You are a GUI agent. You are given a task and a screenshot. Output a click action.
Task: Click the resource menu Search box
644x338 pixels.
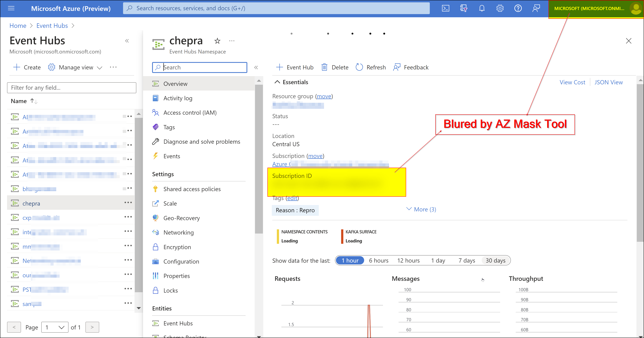tap(199, 67)
